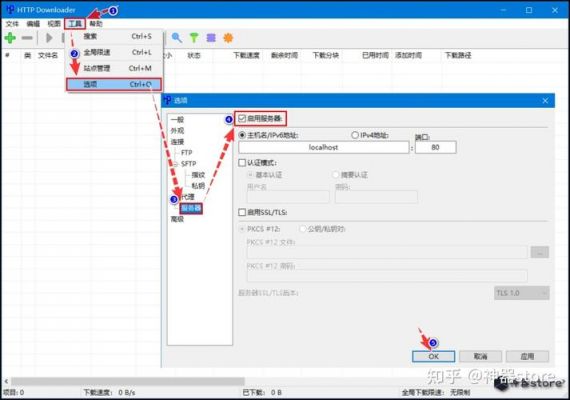Viewport: 570px width, 400px height.
Task: Click the 下载分块 column header
Action: tap(326, 55)
